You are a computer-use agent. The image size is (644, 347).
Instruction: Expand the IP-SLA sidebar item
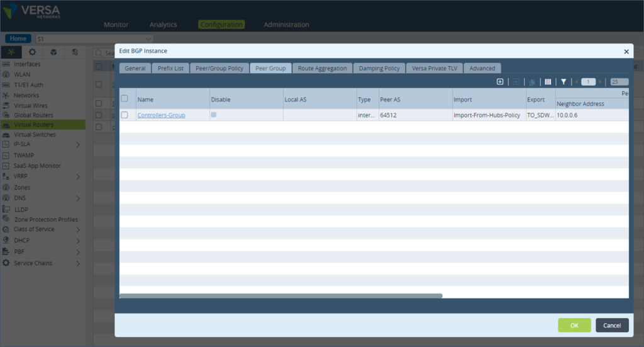pyautogui.click(x=78, y=145)
